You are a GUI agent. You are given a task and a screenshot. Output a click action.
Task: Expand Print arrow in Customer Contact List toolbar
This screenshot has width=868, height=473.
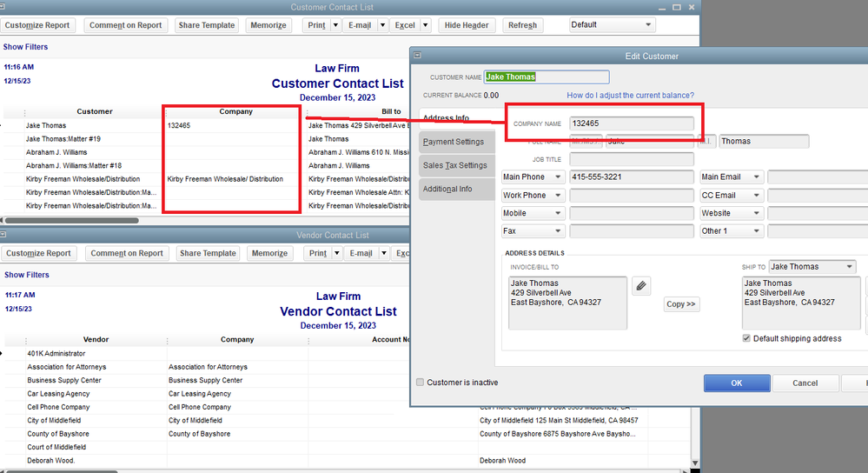coord(335,25)
